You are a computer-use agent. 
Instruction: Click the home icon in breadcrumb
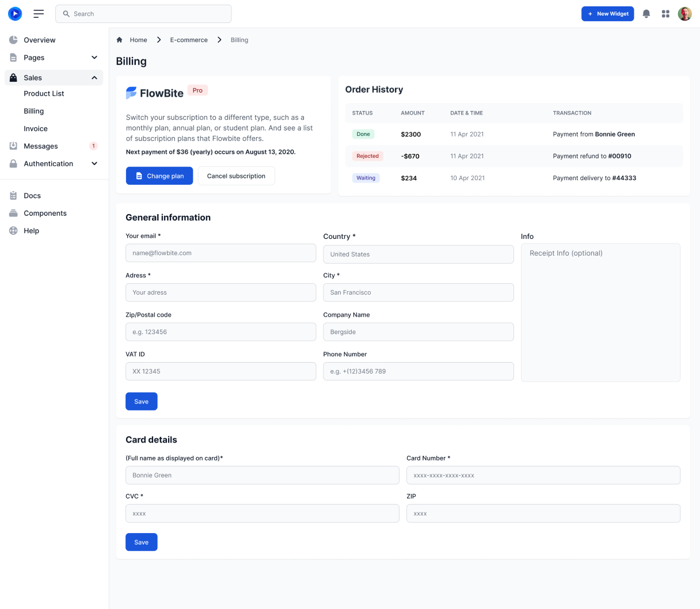(x=120, y=40)
